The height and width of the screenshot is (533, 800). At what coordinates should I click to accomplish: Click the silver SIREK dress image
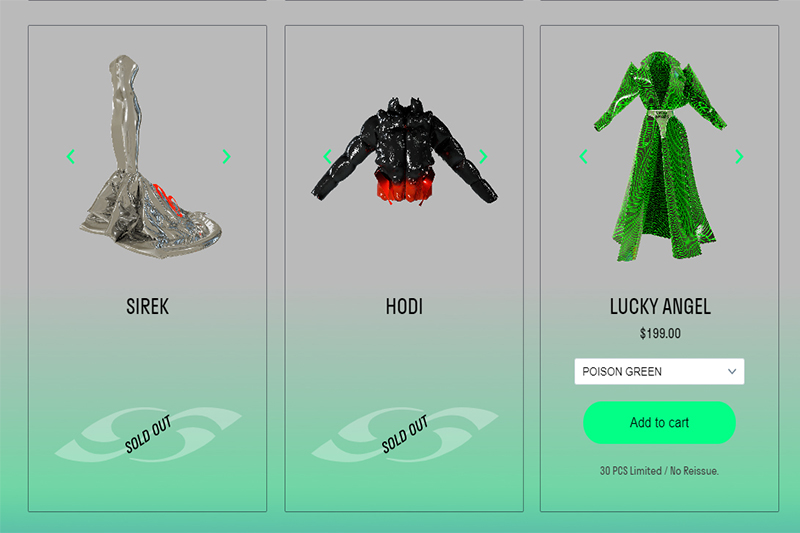(151, 157)
